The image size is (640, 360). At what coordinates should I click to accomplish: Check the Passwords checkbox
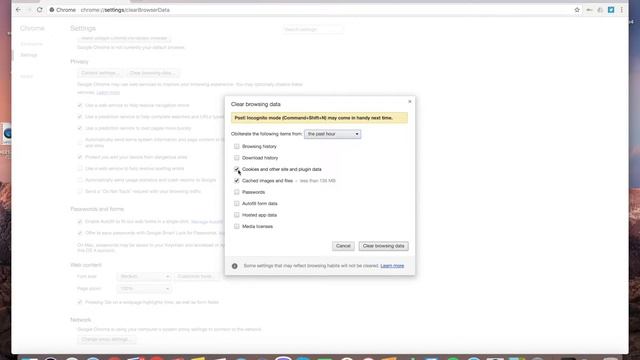(237, 192)
